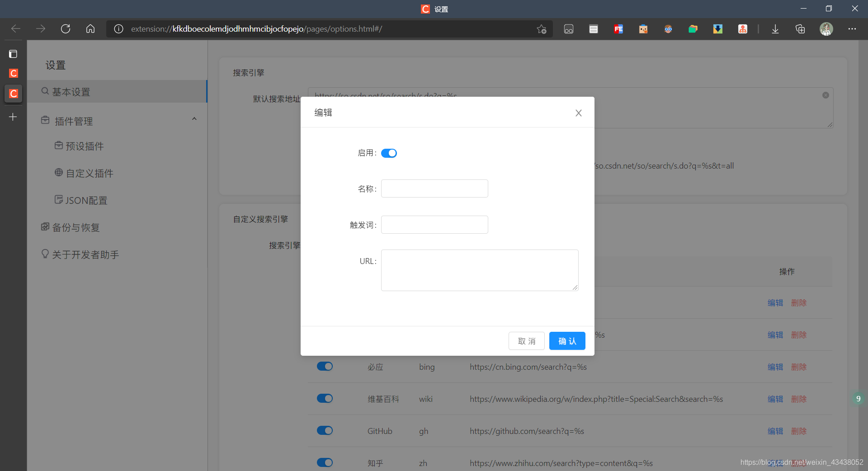Viewport: 868px width, 471px height.
Task: Click the 操作 column header
Action: (787, 272)
